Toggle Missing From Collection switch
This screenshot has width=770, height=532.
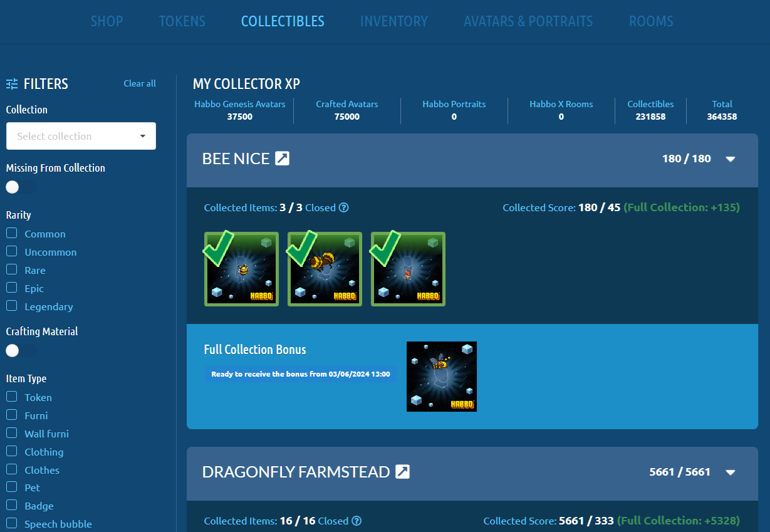pos(20,187)
